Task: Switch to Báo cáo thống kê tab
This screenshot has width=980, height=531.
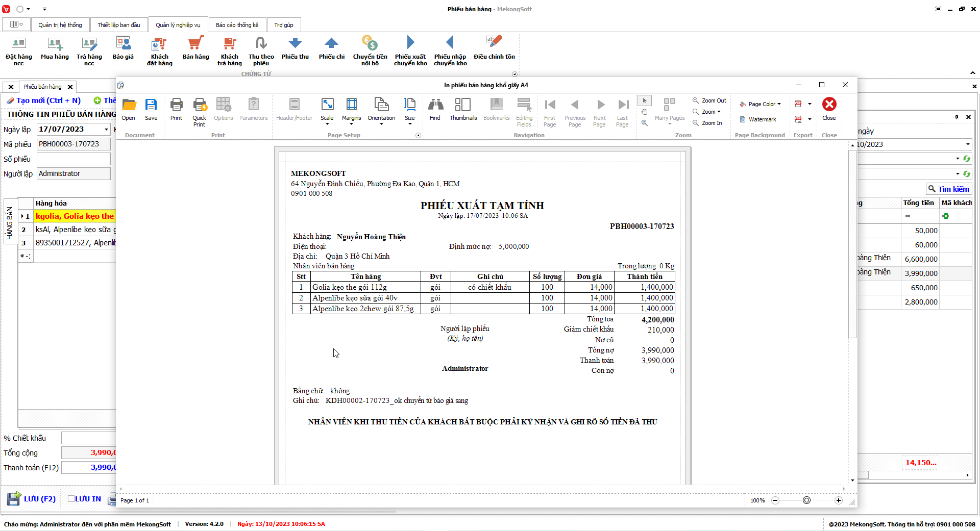Action: click(237, 25)
